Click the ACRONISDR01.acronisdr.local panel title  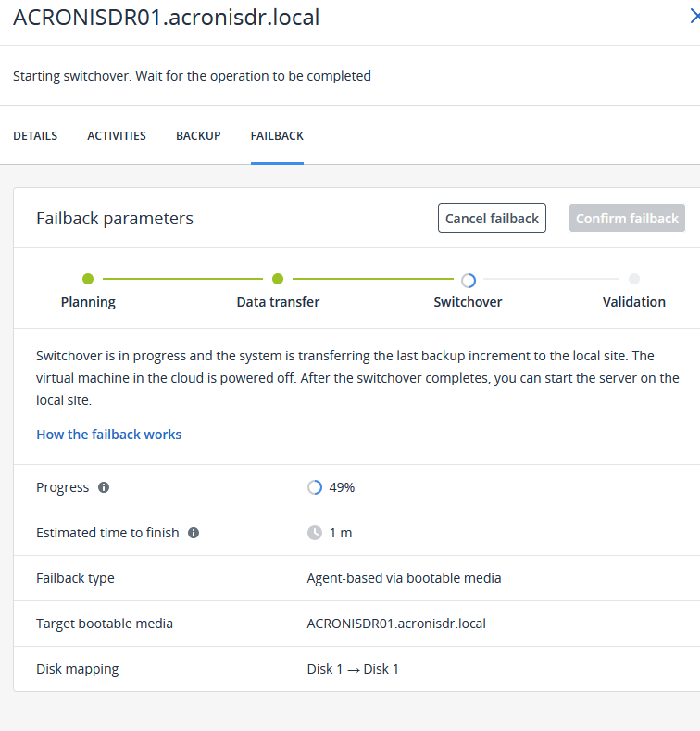[166, 18]
